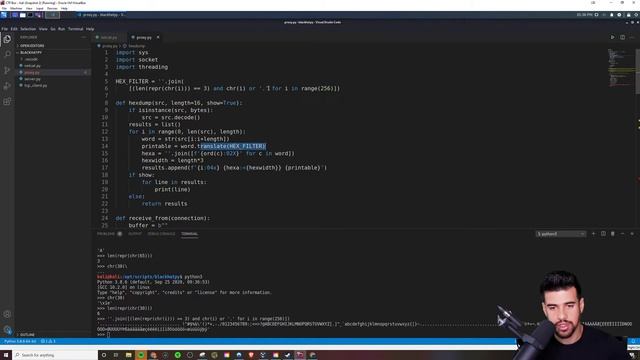Screen dimensions: 640x360
Task: Open the Search view in activity bar
Action: tap(7, 54)
